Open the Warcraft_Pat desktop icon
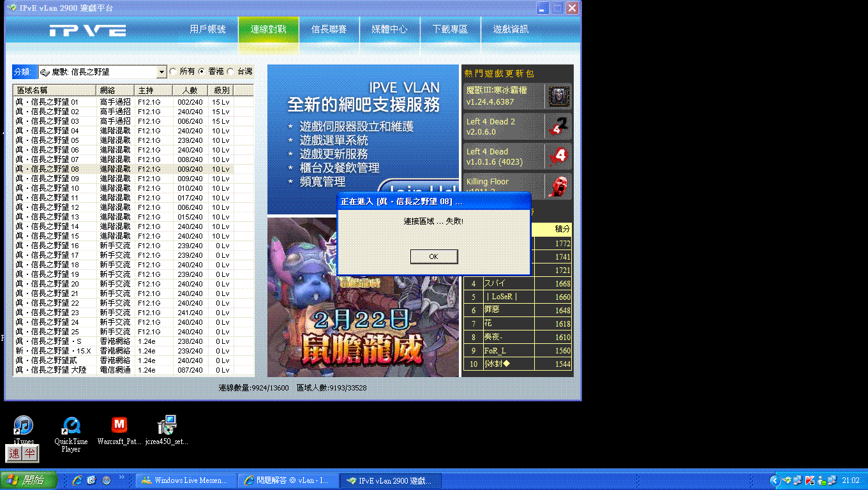This screenshot has height=490, width=868. click(x=119, y=430)
